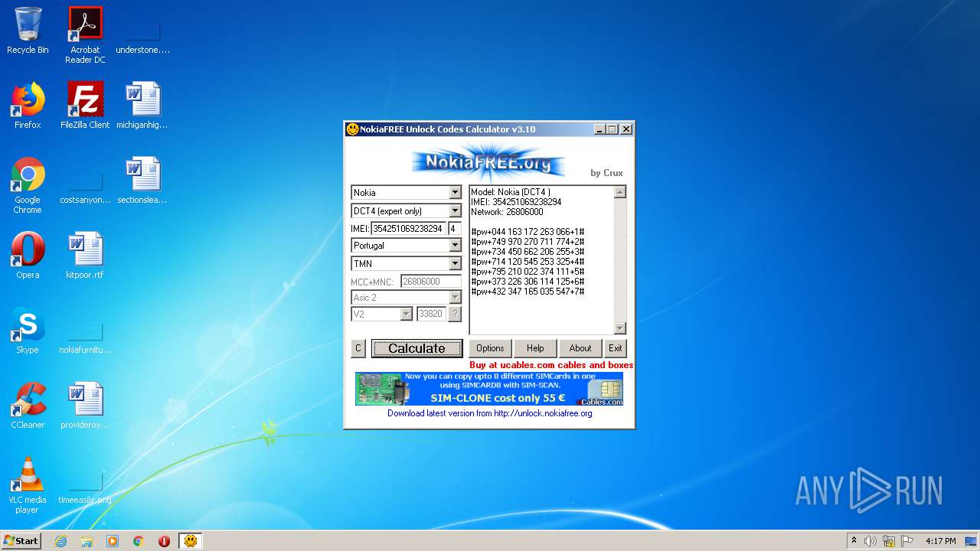Open network icon in system tray
980x551 pixels.
pyautogui.click(x=889, y=541)
